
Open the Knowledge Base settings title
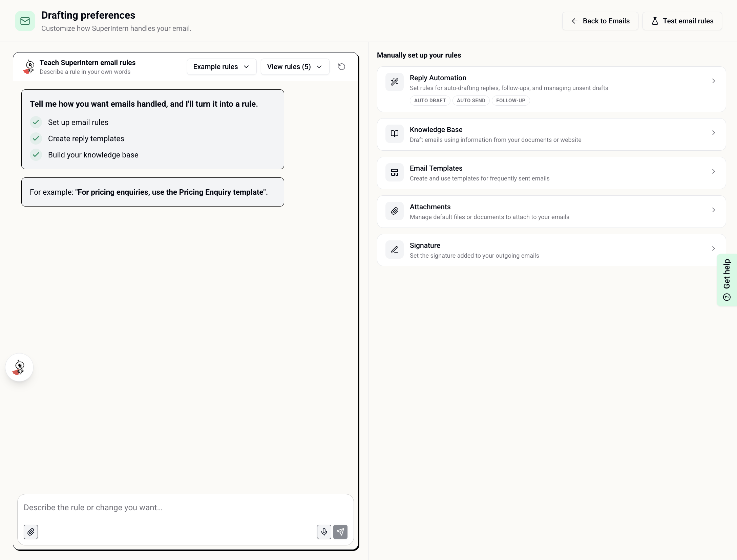436,130
